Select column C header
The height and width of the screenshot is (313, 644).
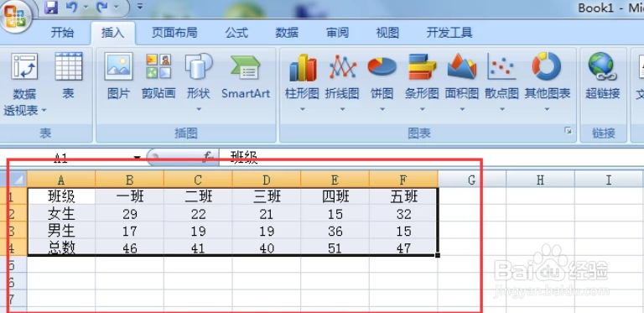point(198,180)
